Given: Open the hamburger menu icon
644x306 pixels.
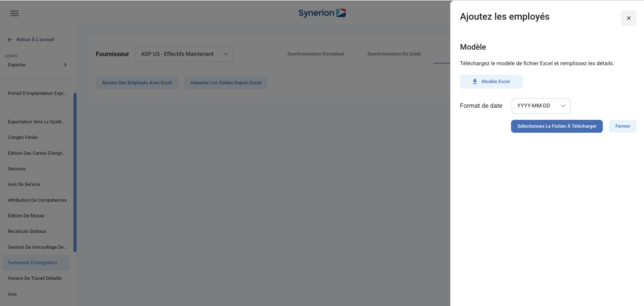Looking at the screenshot, I should click(14, 13).
